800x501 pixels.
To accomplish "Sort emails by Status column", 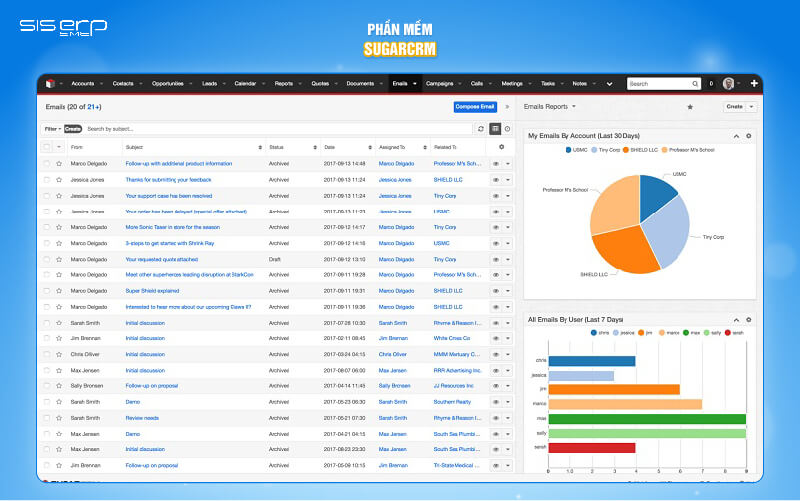I will tap(315, 147).
